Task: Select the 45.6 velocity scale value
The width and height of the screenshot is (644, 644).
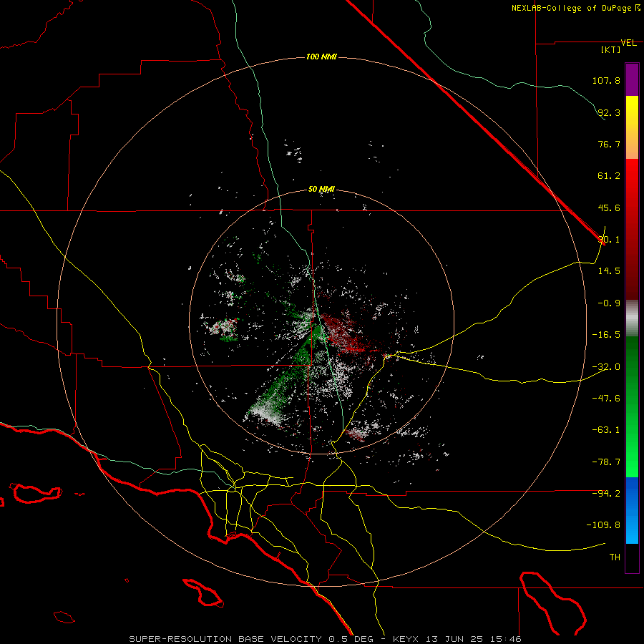Action: point(609,208)
